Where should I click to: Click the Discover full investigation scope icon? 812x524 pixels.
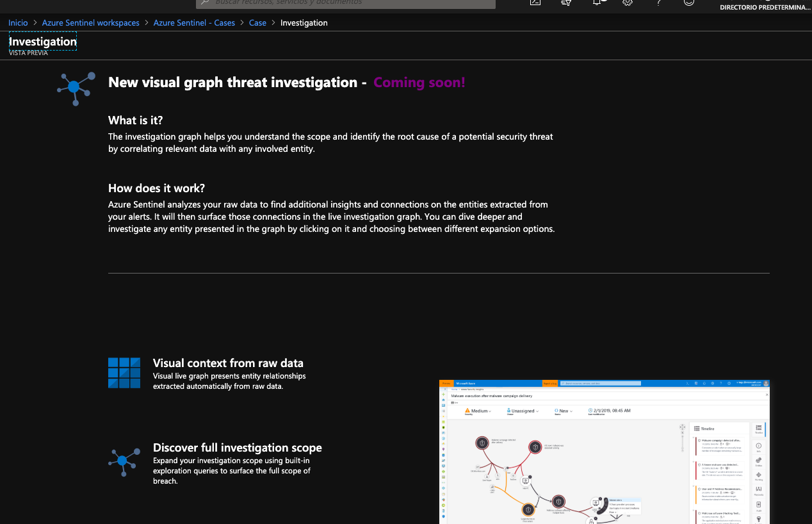pos(124,461)
